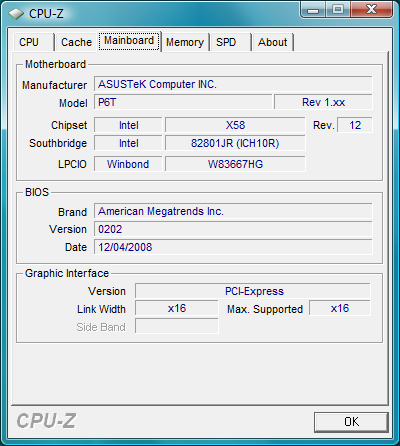The height and width of the screenshot is (446, 400).
Task: Select the Mainboard tab
Action: click(x=129, y=41)
